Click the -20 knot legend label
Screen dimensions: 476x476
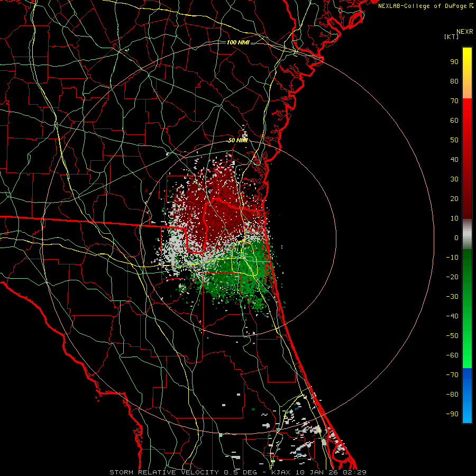pyautogui.click(x=452, y=277)
